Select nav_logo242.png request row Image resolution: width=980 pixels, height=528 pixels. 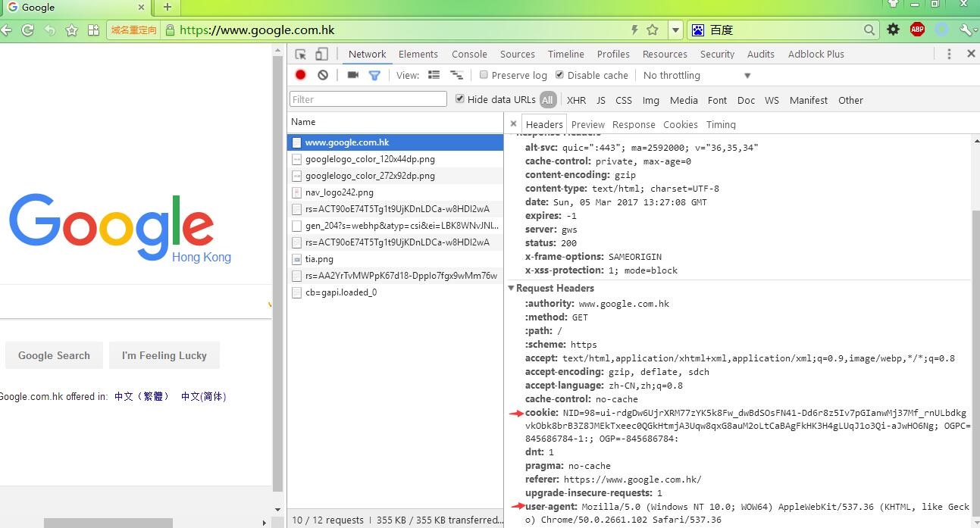click(x=395, y=192)
